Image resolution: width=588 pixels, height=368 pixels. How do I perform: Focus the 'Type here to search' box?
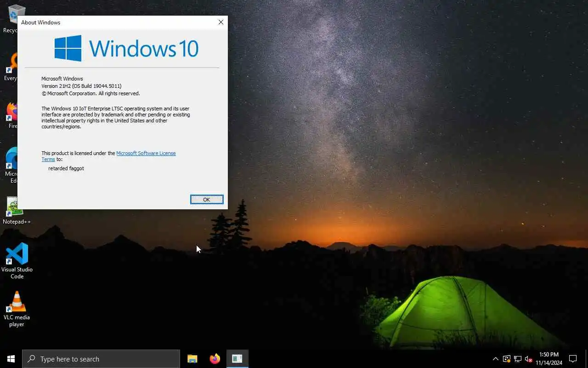pyautogui.click(x=101, y=359)
